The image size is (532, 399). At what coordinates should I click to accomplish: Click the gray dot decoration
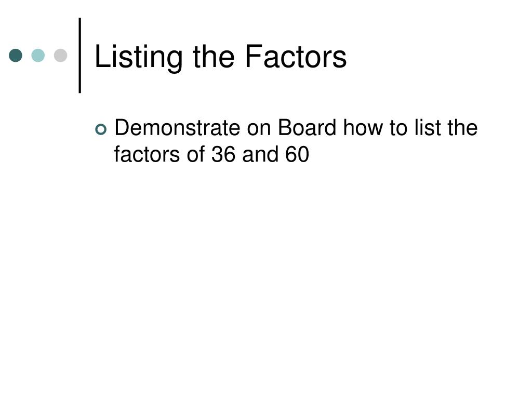click(60, 55)
